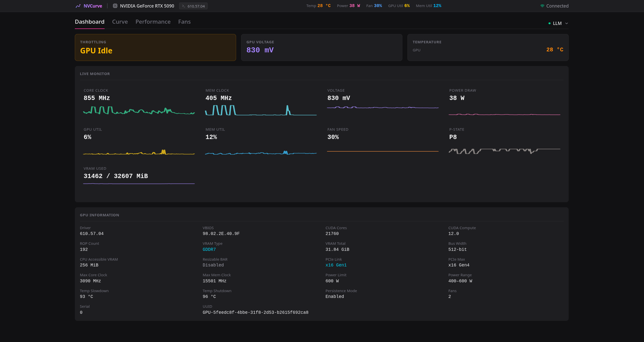Click the x16 Gen4 PCIe max value
The height and width of the screenshot is (342, 644).
click(x=459, y=265)
